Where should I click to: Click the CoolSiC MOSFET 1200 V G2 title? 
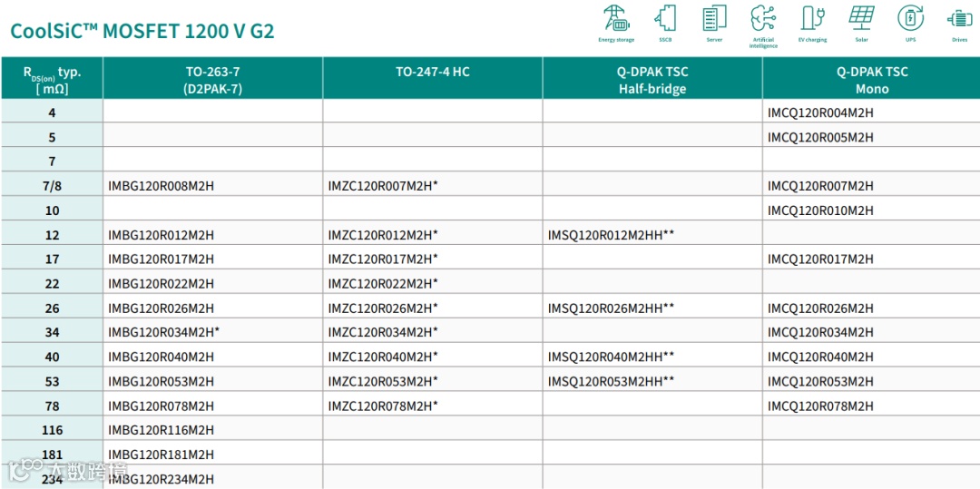pos(142,31)
